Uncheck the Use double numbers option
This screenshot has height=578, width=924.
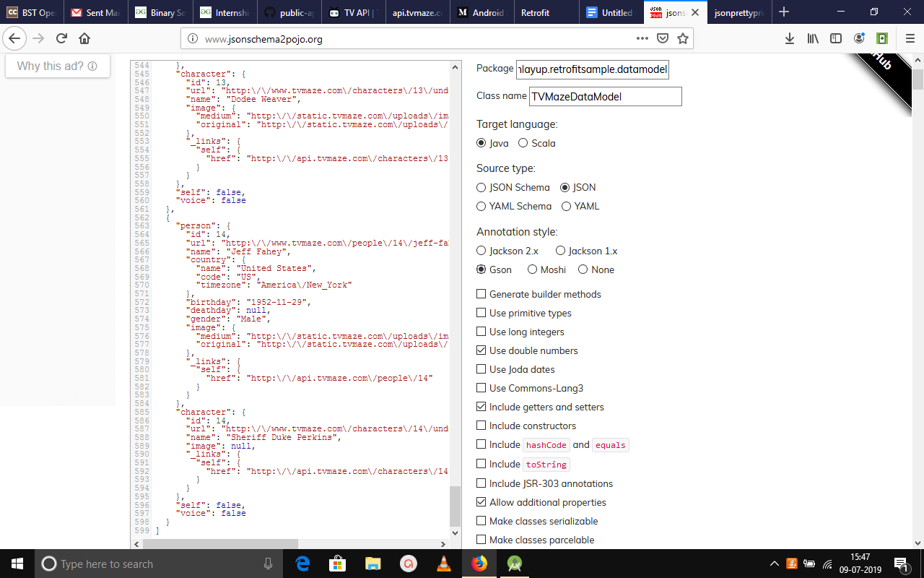point(481,350)
